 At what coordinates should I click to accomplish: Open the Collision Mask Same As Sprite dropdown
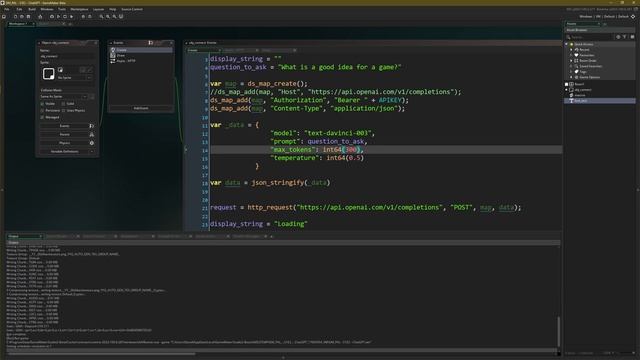pos(63,97)
